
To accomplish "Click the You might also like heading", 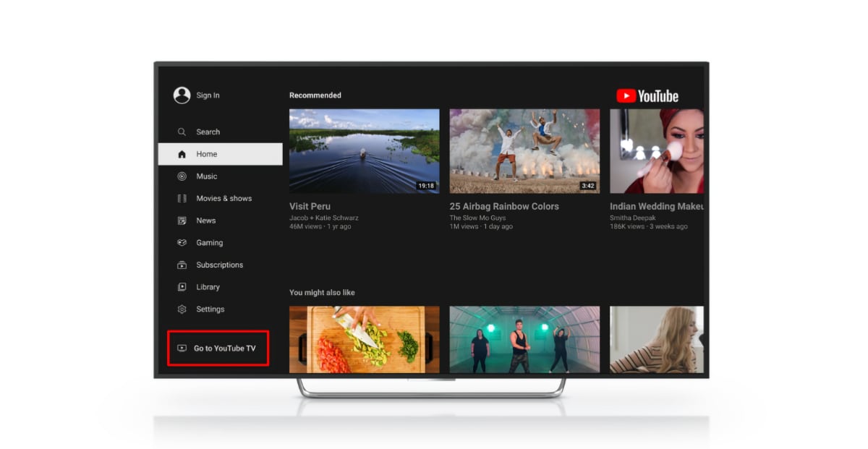I will click(322, 293).
